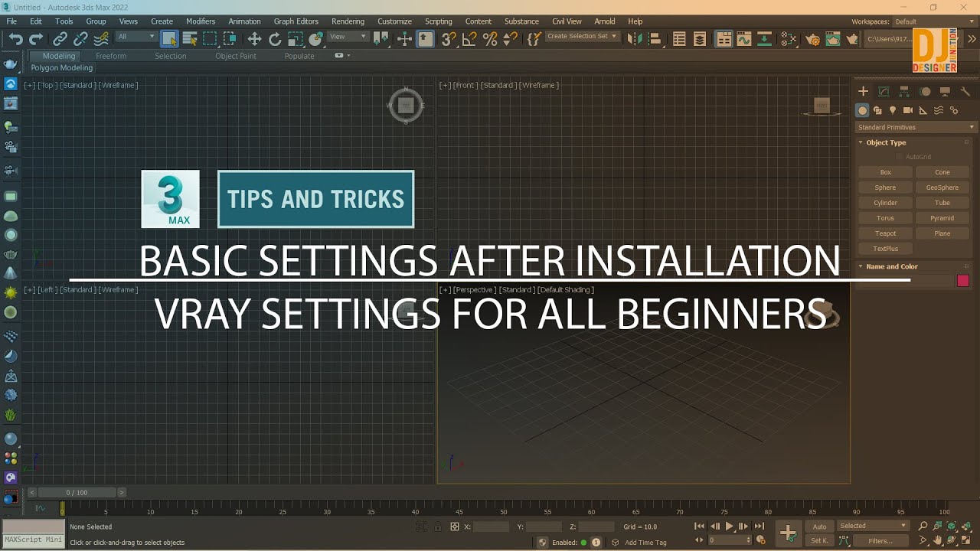Open the key Filters... button
The image size is (980, 551).
880,540
